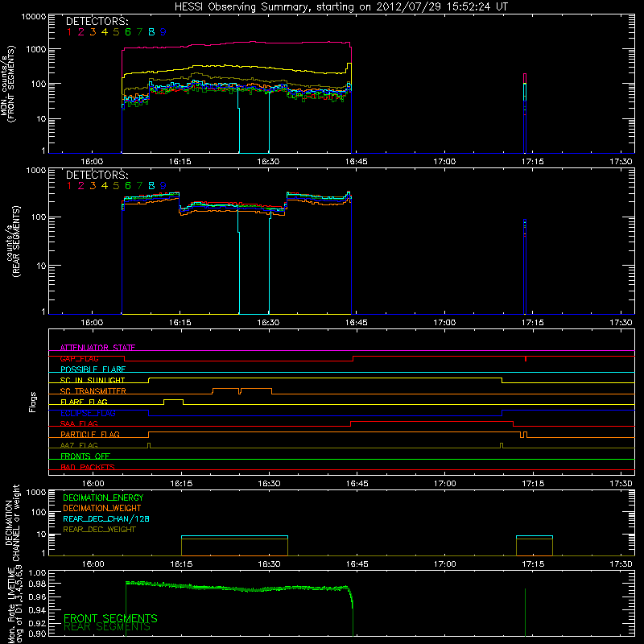Select the BAD_PACKETS flag label
Image resolution: width=644 pixels, height=644 pixels.
point(88,467)
